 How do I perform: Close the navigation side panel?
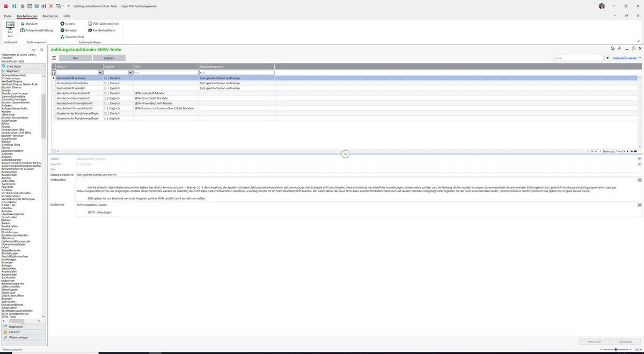[42, 50]
